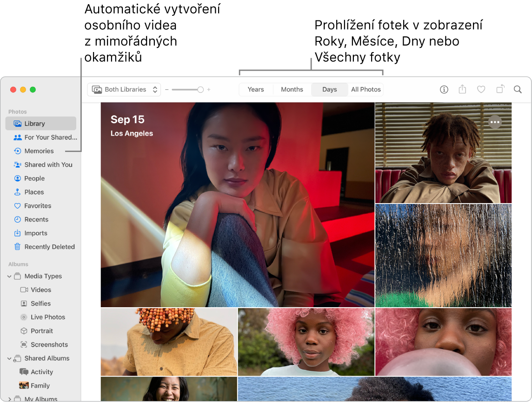The width and height of the screenshot is (532, 402).
Task: Collapse the Media Types section
Action: pyautogui.click(x=9, y=276)
